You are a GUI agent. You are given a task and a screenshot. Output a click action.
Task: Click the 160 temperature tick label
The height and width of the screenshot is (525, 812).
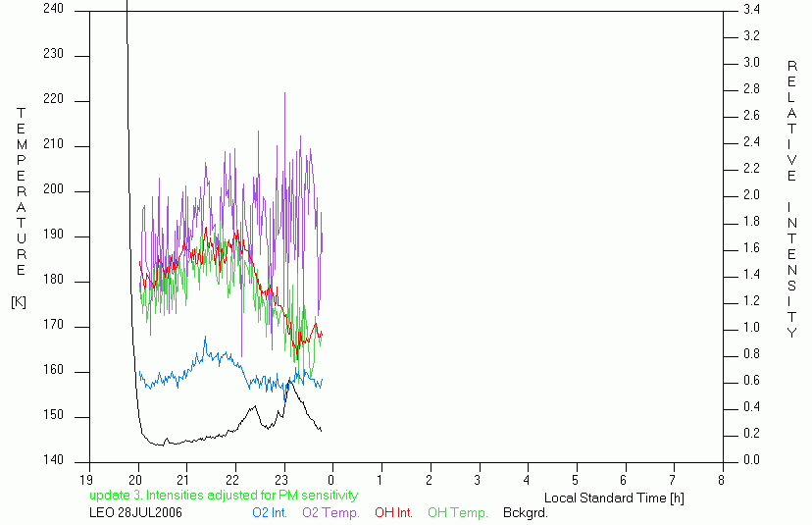(53, 370)
